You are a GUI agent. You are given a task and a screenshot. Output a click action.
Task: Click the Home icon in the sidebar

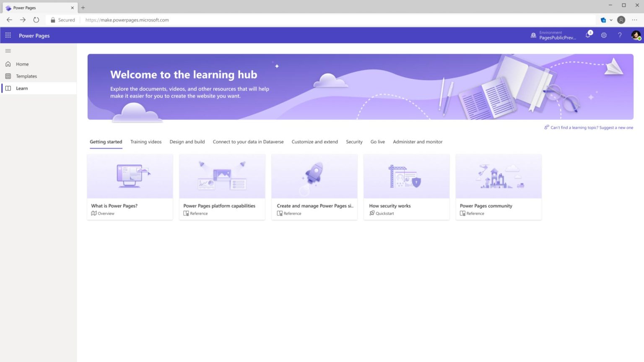[8, 64]
